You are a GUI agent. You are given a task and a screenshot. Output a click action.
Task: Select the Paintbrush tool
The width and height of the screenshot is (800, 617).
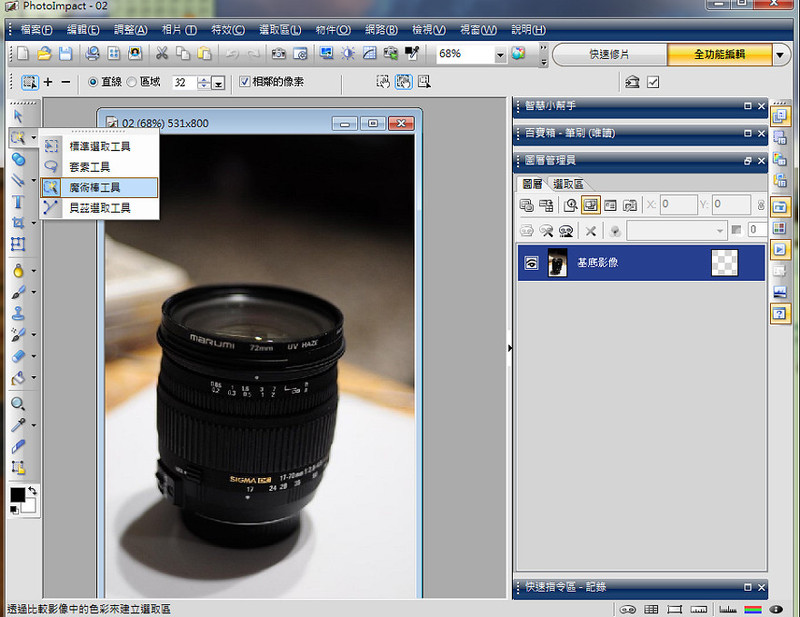point(18,292)
